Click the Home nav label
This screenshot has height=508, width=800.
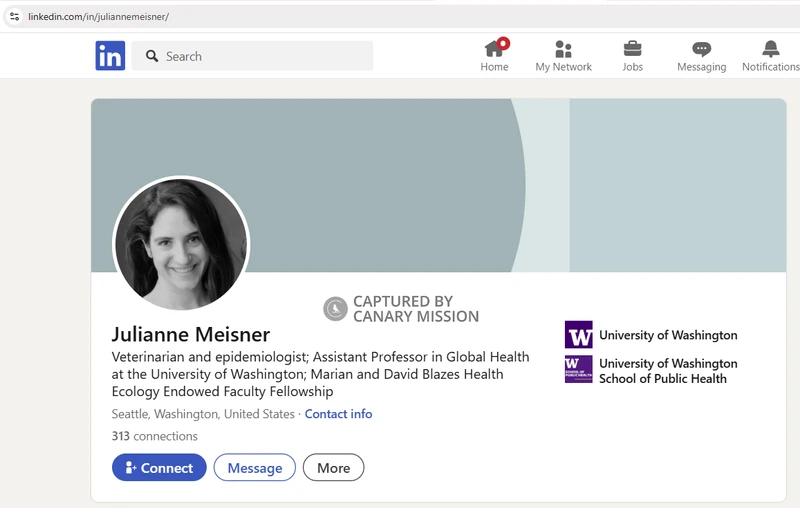[494, 67]
